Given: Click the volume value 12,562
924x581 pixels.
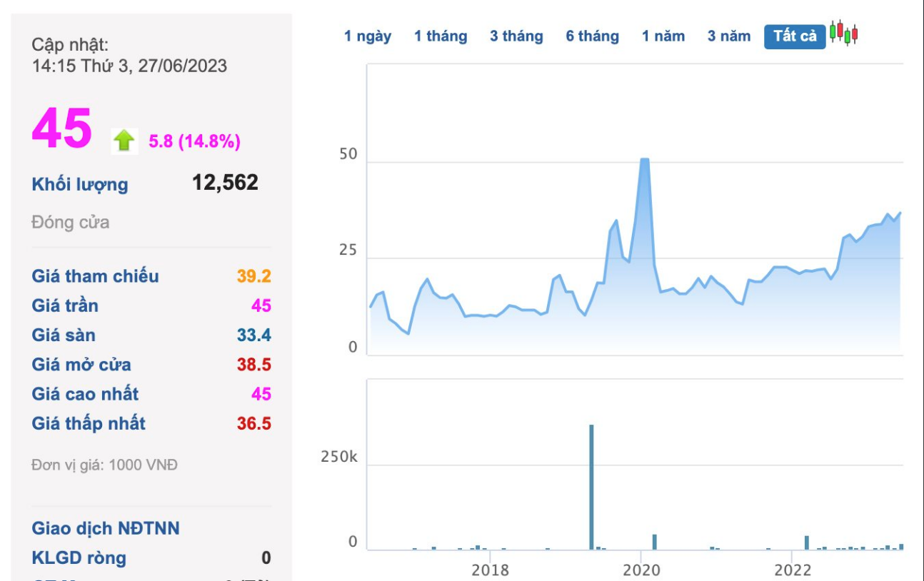Looking at the screenshot, I should (x=225, y=182).
